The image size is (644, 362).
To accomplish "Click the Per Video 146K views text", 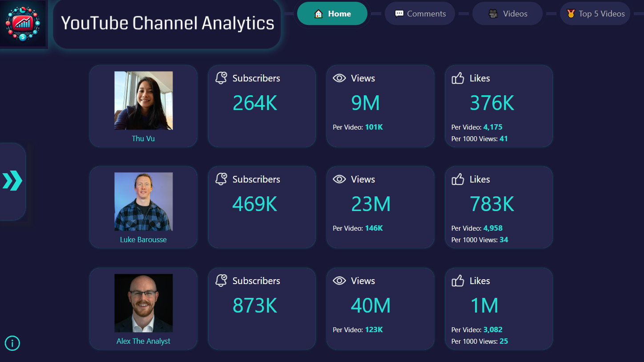I will point(358,228).
